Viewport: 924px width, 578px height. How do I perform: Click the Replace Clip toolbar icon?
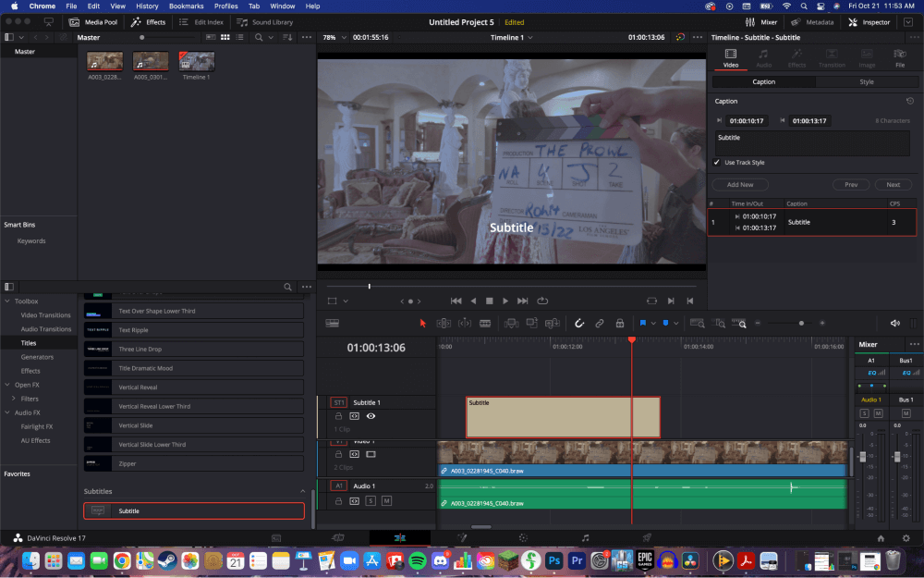click(553, 323)
